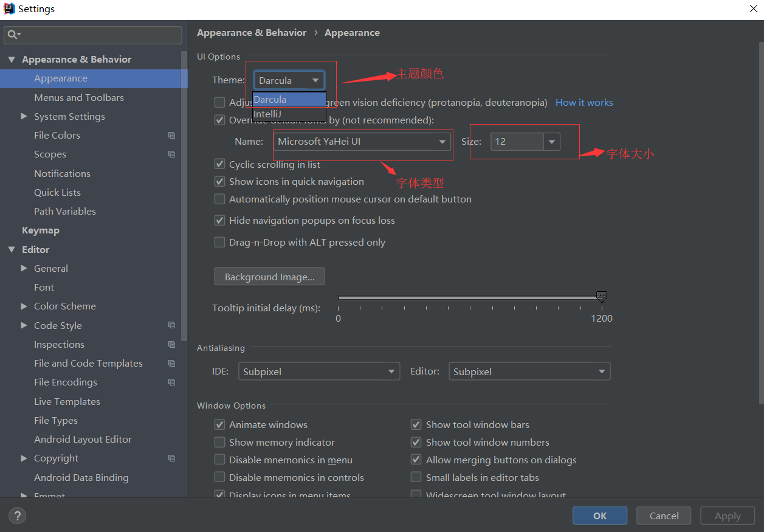This screenshot has width=764, height=532.
Task: Click project-level icon next to Scopes
Action: [171, 154]
